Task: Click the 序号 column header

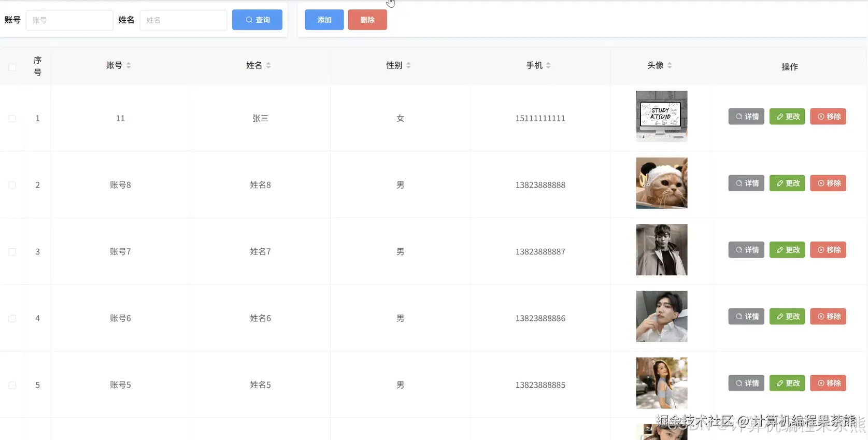Action: click(38, 66)
